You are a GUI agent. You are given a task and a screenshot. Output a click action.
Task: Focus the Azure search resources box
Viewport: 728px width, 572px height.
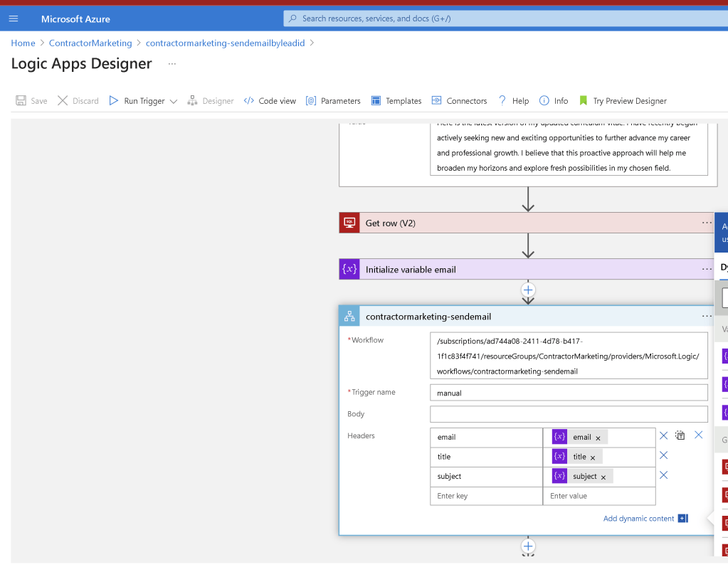click(506, 18)
